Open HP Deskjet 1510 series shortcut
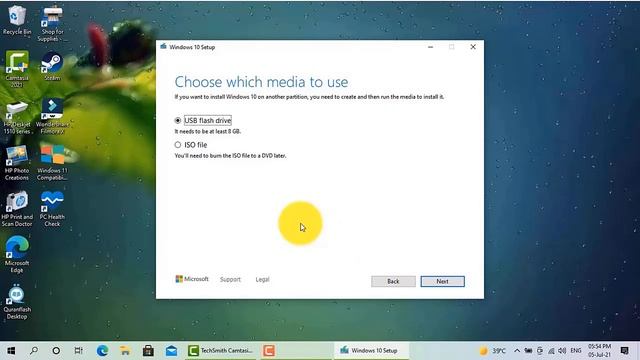 [17, 118]
